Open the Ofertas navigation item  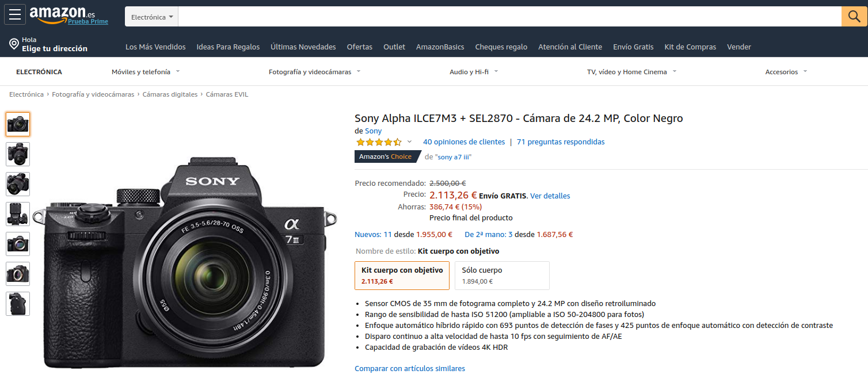click(x=359, y=47)
